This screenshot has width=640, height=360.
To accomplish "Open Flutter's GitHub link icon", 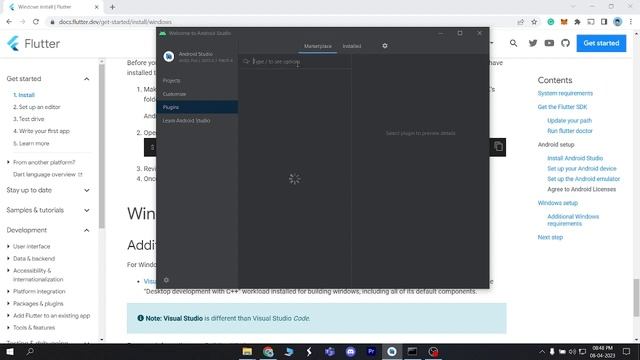I will point(565,43).
